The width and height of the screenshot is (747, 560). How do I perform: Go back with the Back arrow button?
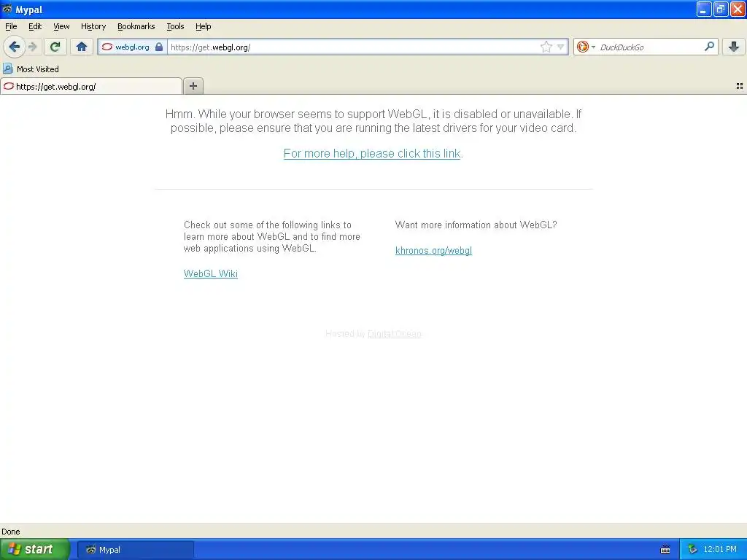click(x=15, y=47)
